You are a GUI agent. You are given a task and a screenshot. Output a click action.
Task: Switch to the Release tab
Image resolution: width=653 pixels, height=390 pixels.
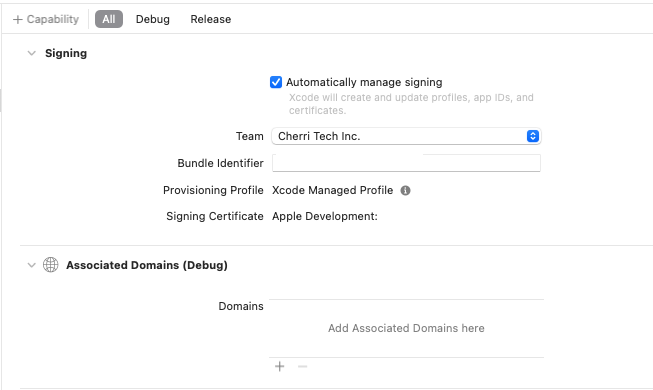(x=211, y=19)
